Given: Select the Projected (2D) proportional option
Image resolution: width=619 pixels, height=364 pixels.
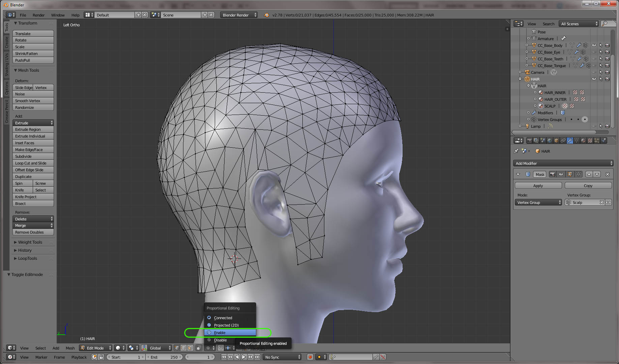Looking at the screenshot, I should click(230, 325).
